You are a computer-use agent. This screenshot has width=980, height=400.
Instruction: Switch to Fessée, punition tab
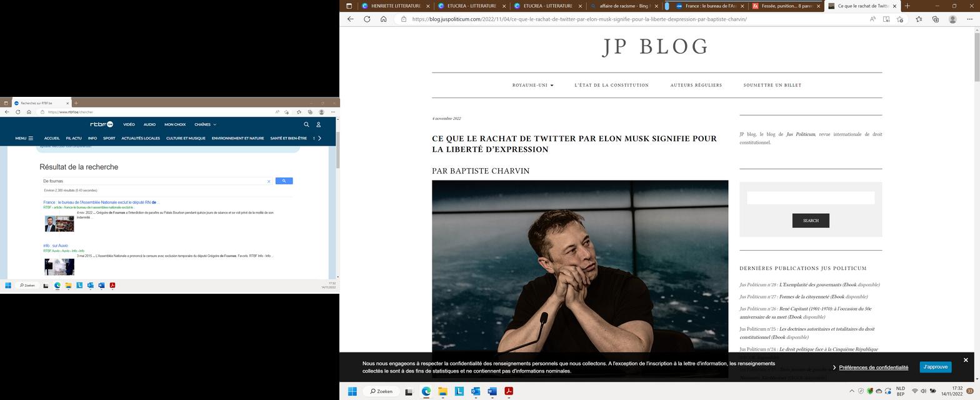pyautogui.click(x=786, y=6)
